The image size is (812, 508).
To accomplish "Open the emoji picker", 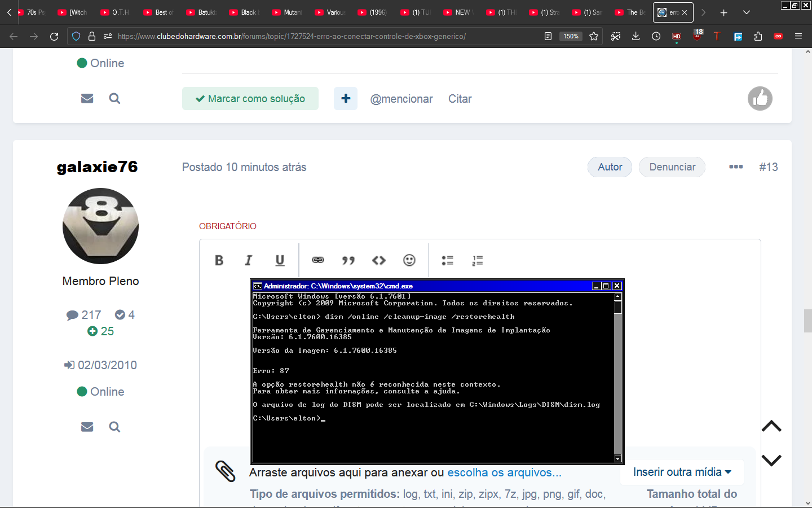I will tap(409, 260).
